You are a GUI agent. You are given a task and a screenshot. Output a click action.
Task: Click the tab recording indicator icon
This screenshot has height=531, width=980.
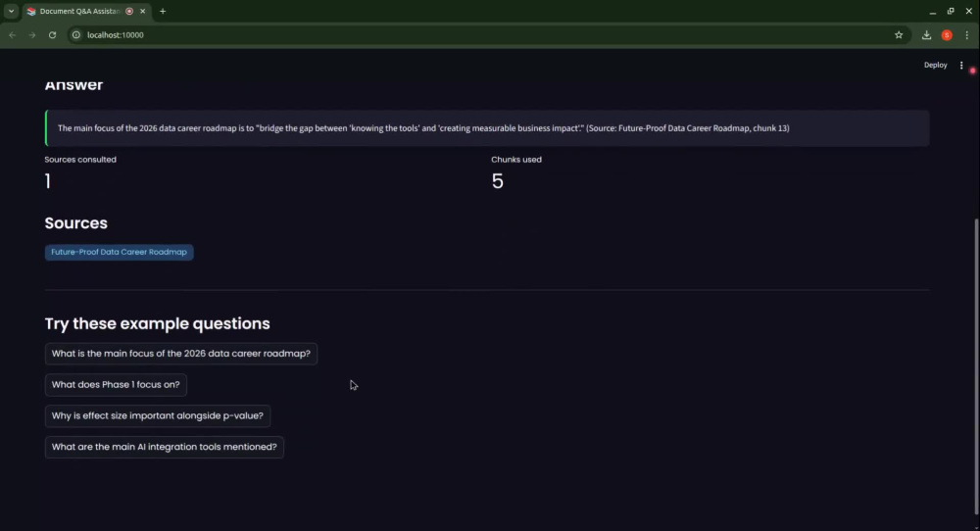129,11
